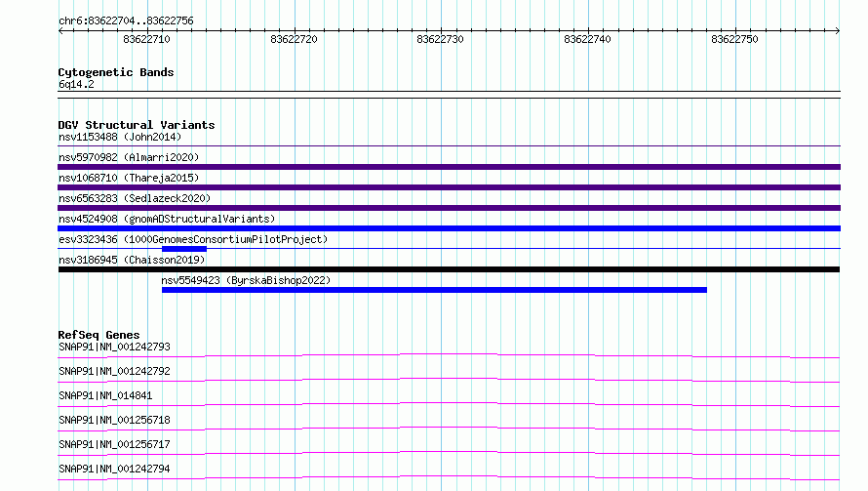Screen dimensions: 868x491
Task: Select the 6q14.2 band label
Action: point(76,84)
